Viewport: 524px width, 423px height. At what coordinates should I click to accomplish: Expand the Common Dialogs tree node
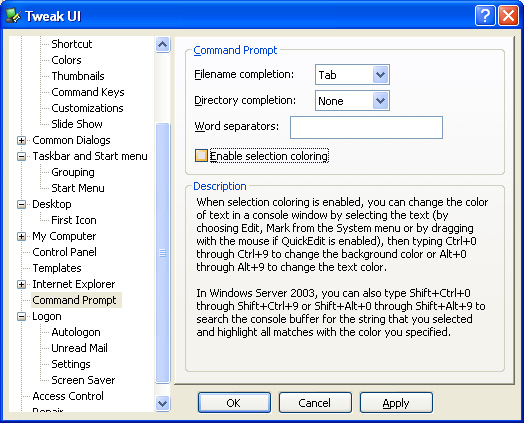tap(21, 140)
